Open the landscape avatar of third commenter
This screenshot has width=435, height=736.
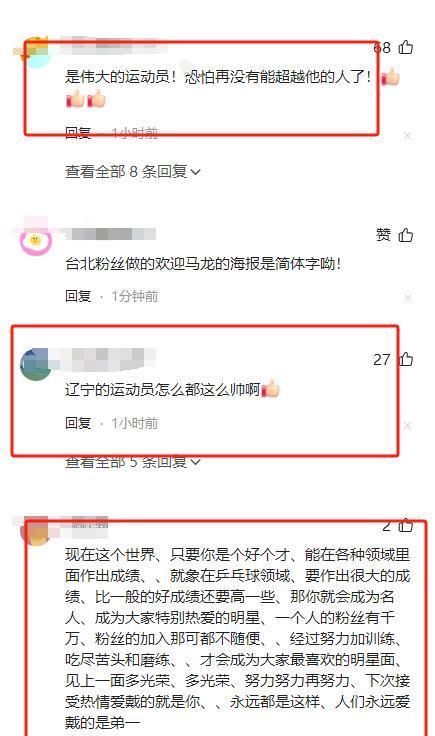click(35, 364)
